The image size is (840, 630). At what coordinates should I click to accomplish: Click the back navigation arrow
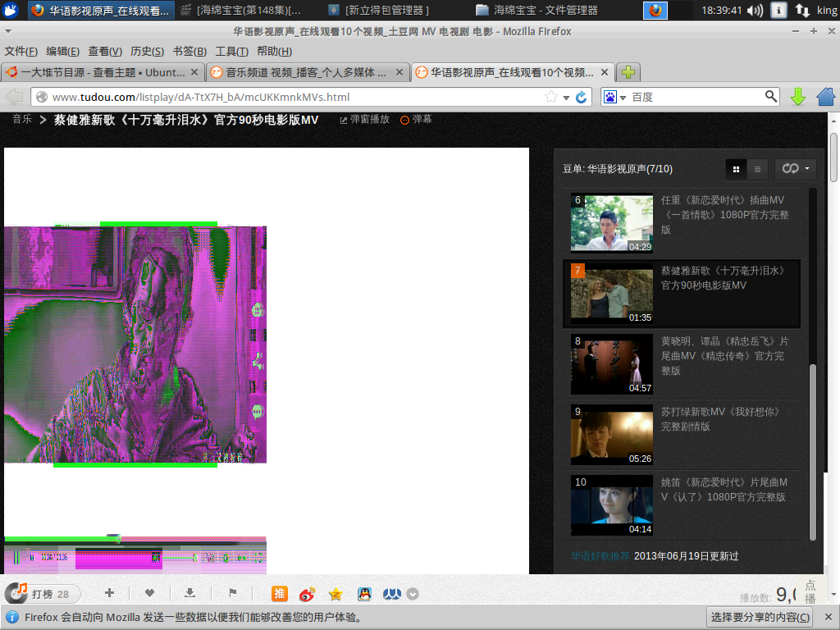point(15,97)
